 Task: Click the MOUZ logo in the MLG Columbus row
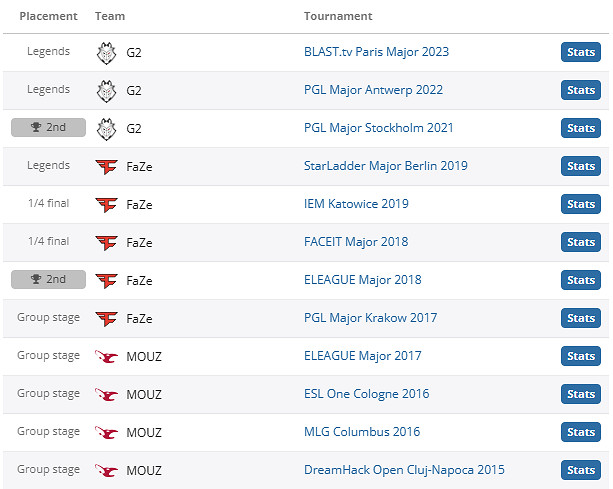point(106,432)
